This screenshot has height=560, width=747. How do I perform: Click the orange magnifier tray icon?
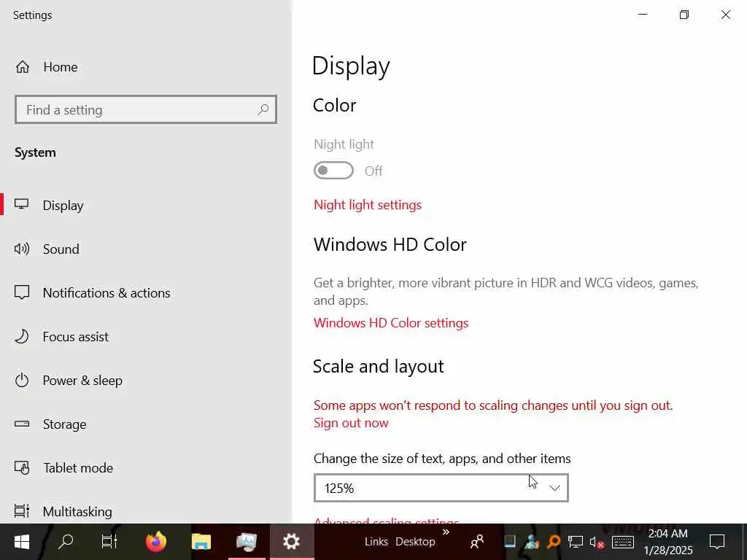click(554, 542)
